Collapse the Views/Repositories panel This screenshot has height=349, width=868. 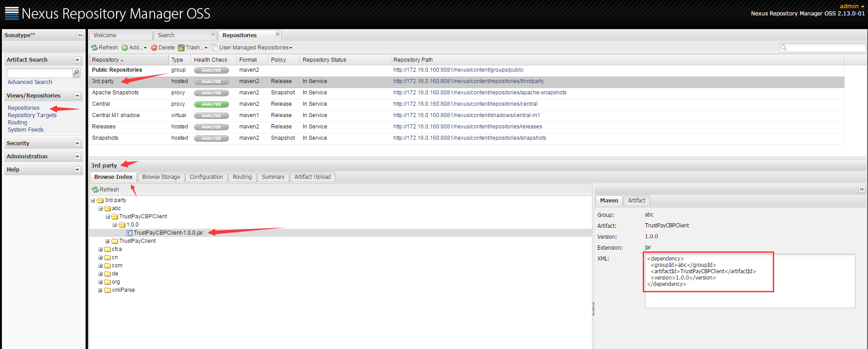[77, 96]
